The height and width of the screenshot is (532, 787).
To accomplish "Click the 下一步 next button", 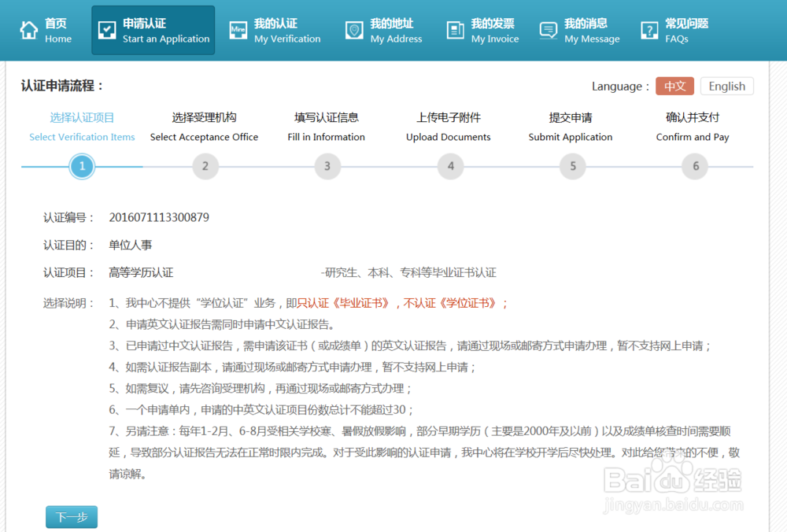I will 71,517.
